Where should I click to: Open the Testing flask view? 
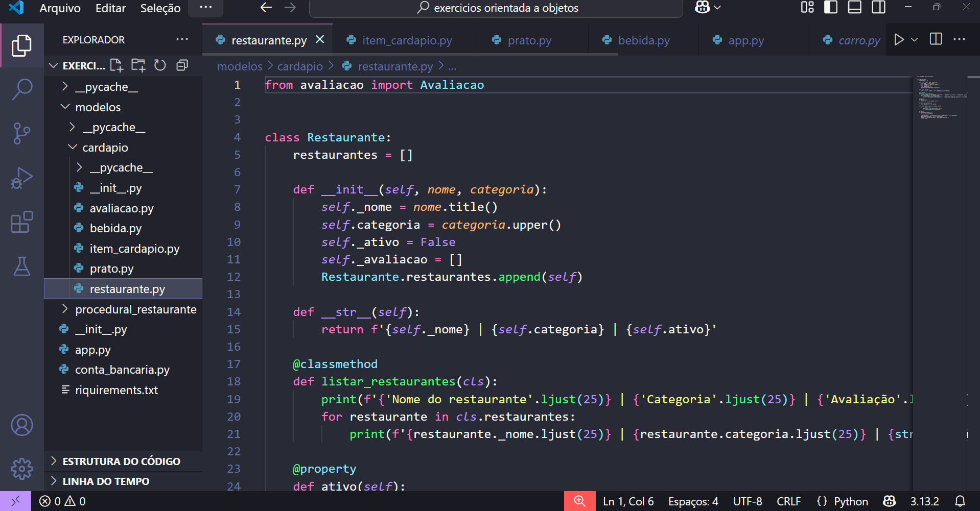click(21, 266)
